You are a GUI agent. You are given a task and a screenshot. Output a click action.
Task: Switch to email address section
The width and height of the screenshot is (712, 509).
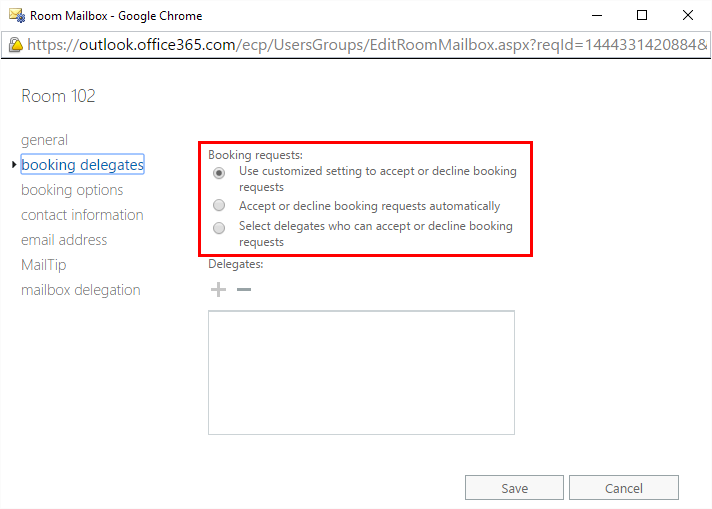(x=64, y=240)
